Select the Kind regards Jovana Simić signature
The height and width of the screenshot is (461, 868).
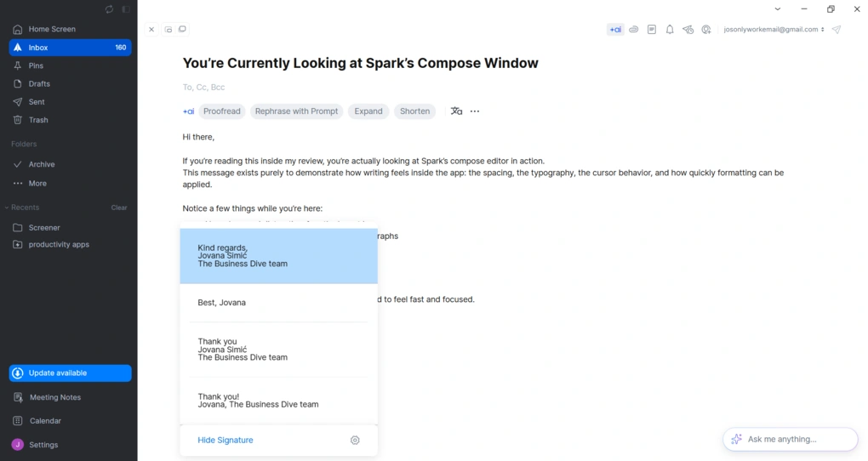coord(278,256)
